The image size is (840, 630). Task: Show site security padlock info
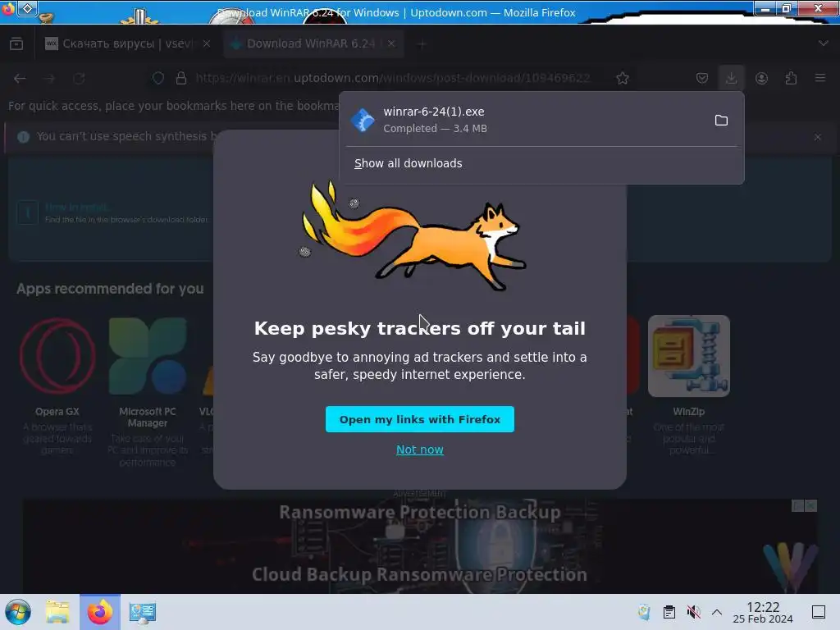click(181, 78)
